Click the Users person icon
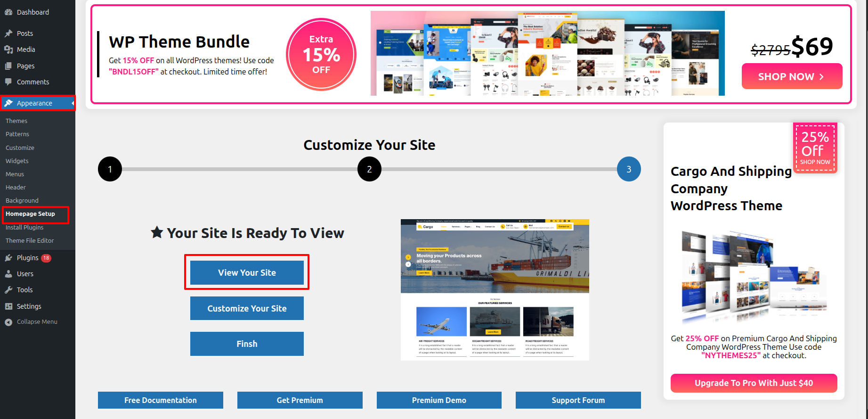The image size is (868, 419). pyautogui.click(x=8, y=274)
